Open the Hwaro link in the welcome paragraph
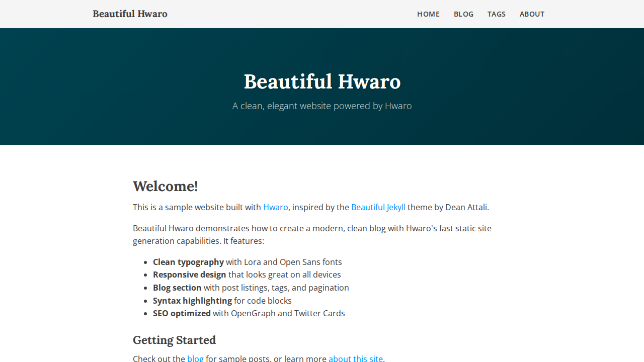The height and width of the screenshot is (362, 644). point(275,207)
